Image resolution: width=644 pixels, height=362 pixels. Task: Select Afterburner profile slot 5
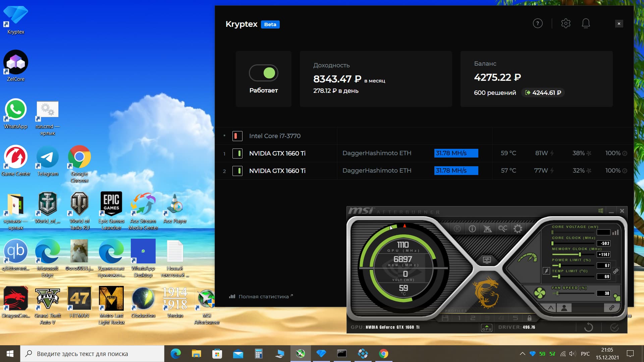click(x=516, y=318)
